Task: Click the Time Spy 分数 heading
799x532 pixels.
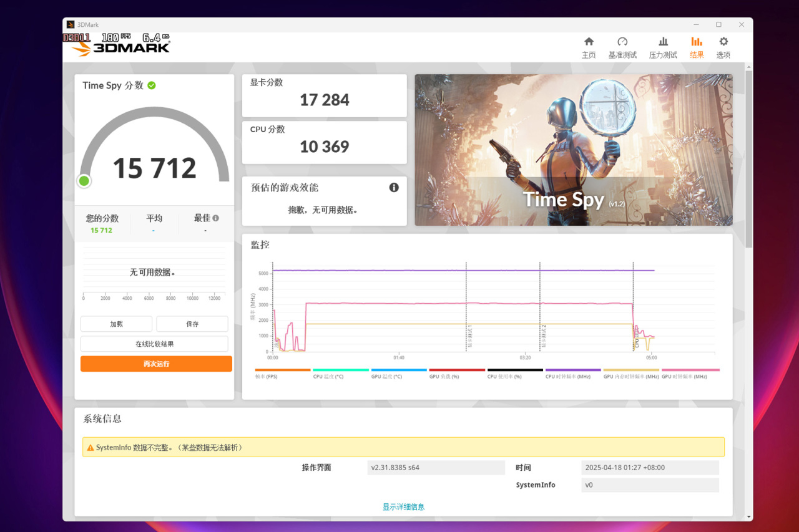Action: (113, 85)
